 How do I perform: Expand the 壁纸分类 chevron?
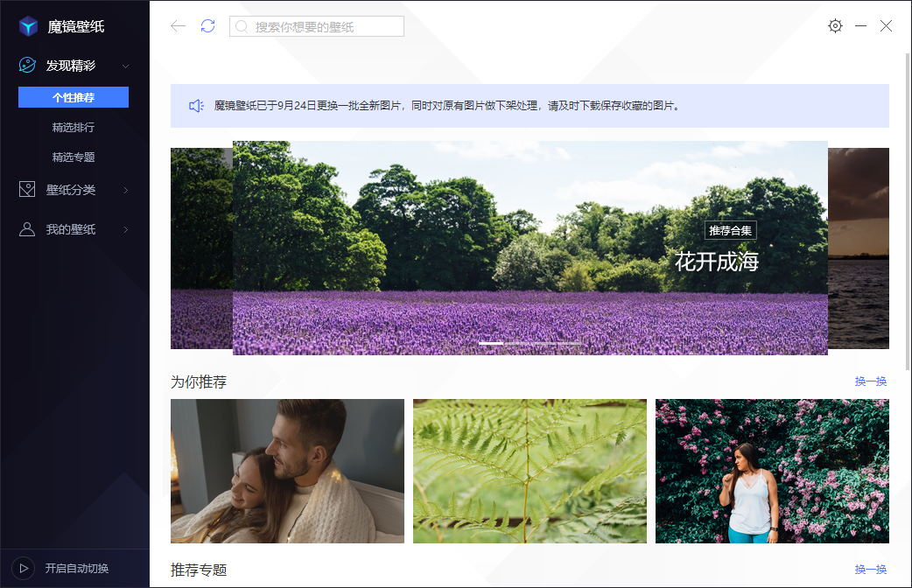pyautogui.click(x=126, y=190)
